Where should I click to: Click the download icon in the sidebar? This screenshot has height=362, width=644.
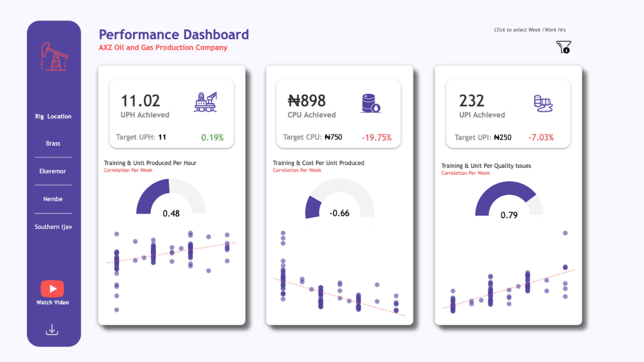pos(52,330)
